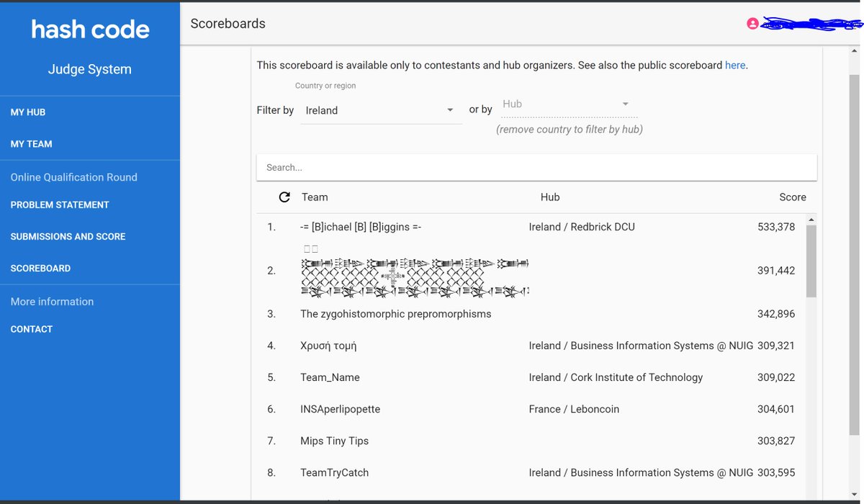
Task: Click score 309,321
Action: (776, 346)
